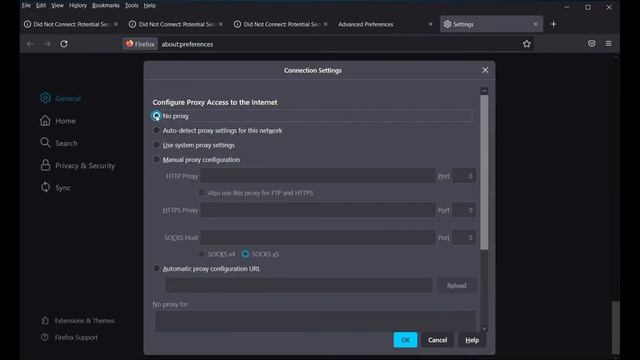Click the HTTP Proxy Port field
This screenshot has width=640, height=360.
[464, 176]
